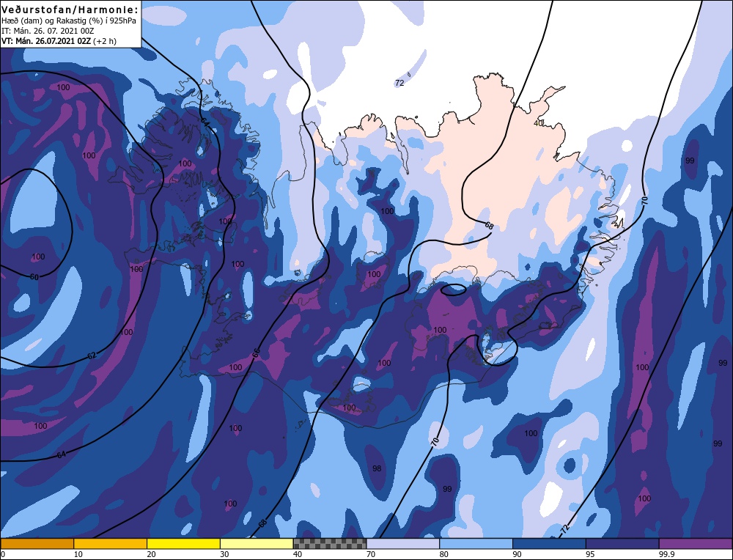
Task: Select the dark navy 95–99.9 legend swatch
Action: pyautogui.click(x=622, y=544)
